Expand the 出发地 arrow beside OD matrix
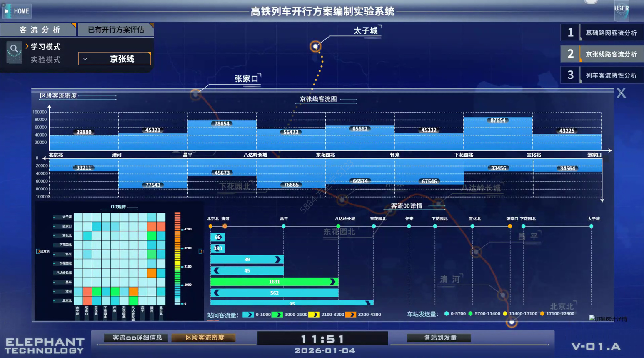 pos(39,251)
